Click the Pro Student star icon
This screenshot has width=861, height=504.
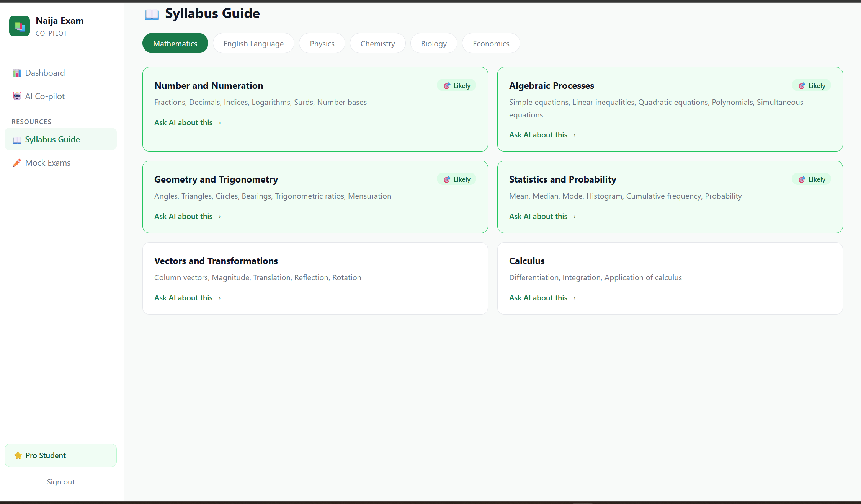click(18, 455)
